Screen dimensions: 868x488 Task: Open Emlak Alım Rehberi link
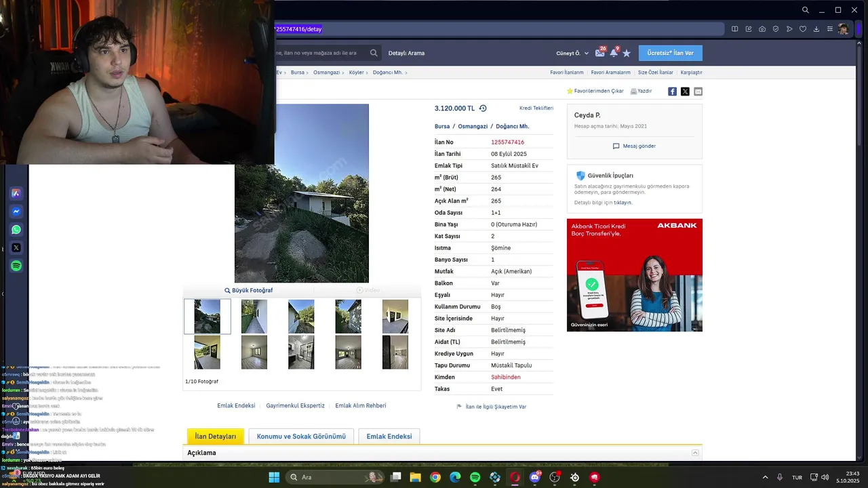coord(361,405)
